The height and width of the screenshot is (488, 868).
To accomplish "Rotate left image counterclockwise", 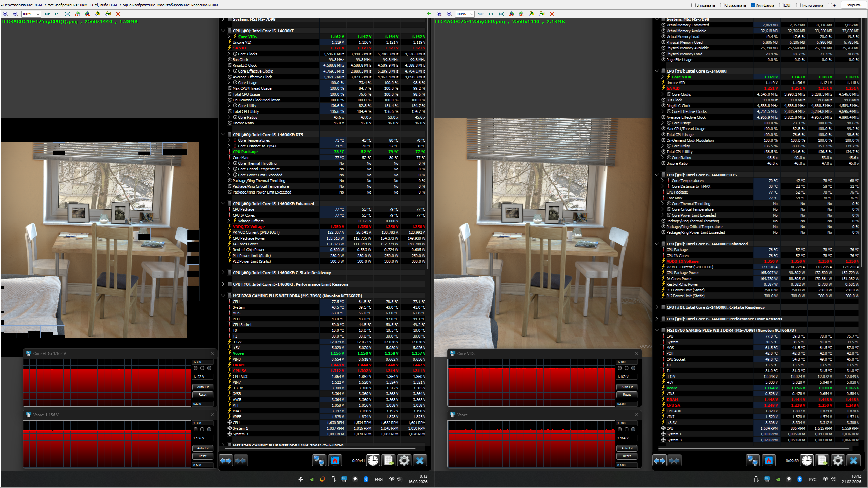I will [x=78, y=14].
